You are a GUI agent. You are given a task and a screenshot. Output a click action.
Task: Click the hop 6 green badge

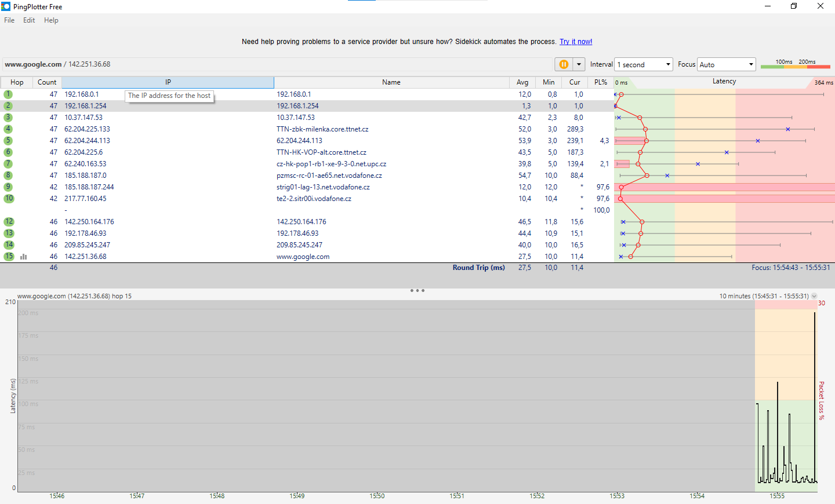(8, 152)
